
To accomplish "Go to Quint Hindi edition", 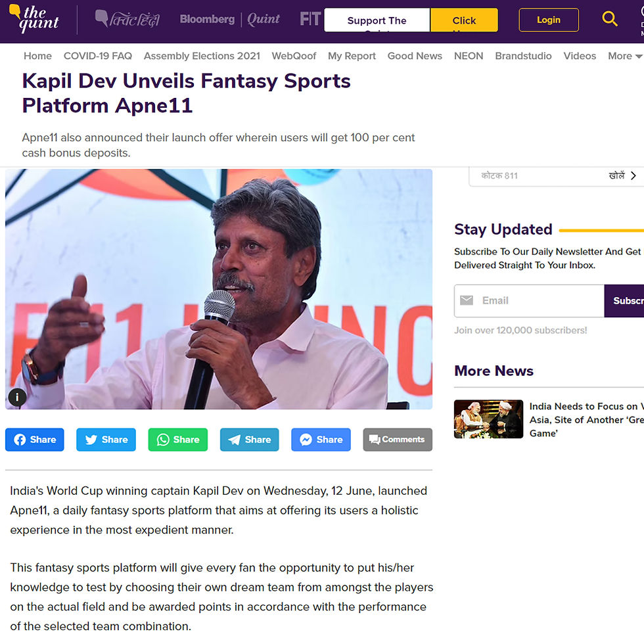I will [127, 19].
